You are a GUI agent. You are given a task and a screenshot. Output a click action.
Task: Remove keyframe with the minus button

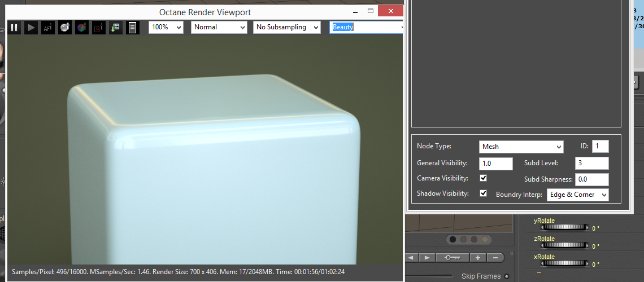pyautogui.click(x=495, y=257)
